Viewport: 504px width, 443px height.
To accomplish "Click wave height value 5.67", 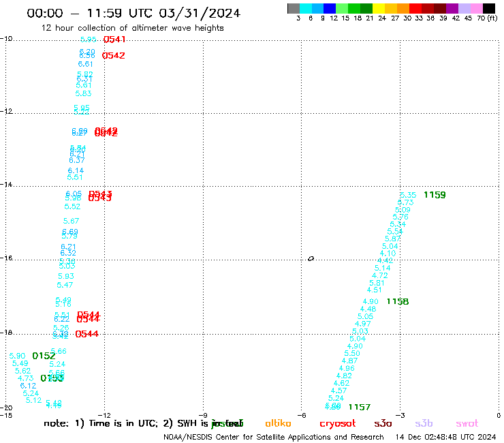I will [x=71, y=221].
